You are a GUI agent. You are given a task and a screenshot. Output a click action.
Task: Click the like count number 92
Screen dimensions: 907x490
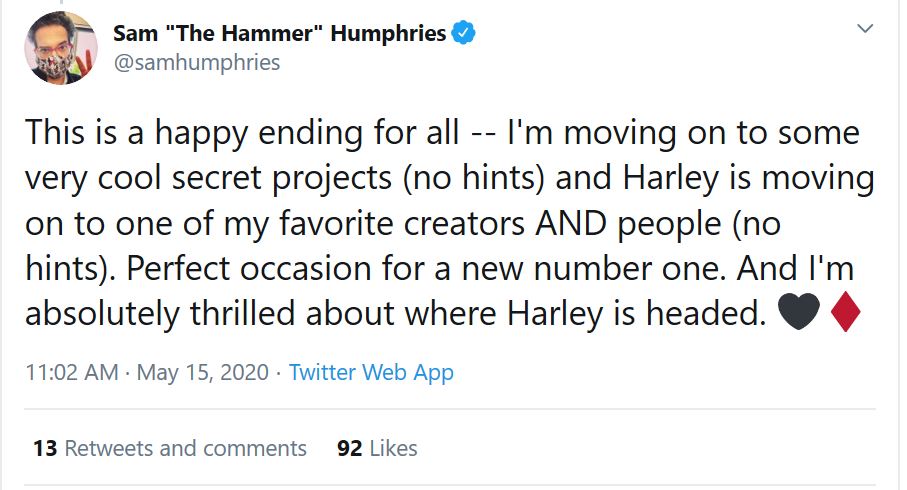(349, 448)
